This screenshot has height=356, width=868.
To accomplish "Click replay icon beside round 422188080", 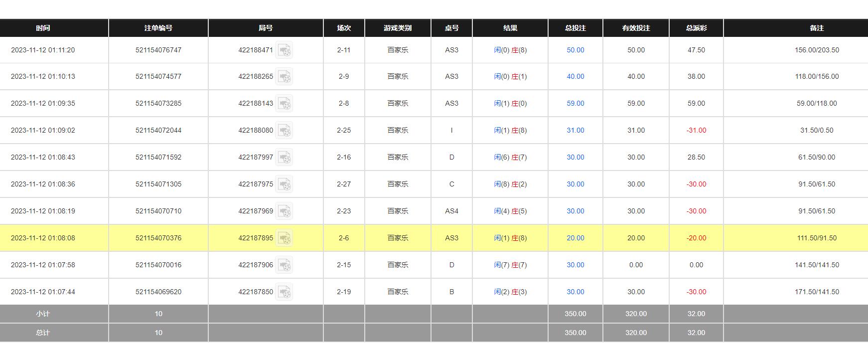I will pos(284,130).
